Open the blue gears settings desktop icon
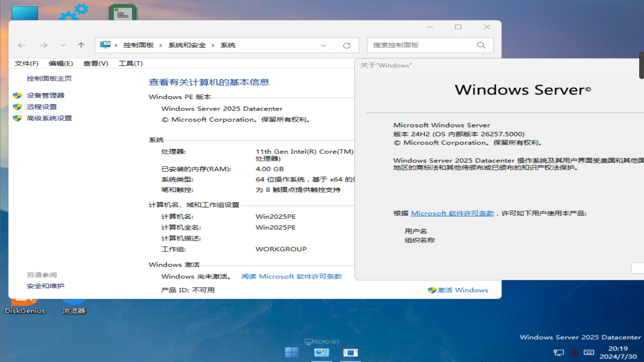 [73, 12]
